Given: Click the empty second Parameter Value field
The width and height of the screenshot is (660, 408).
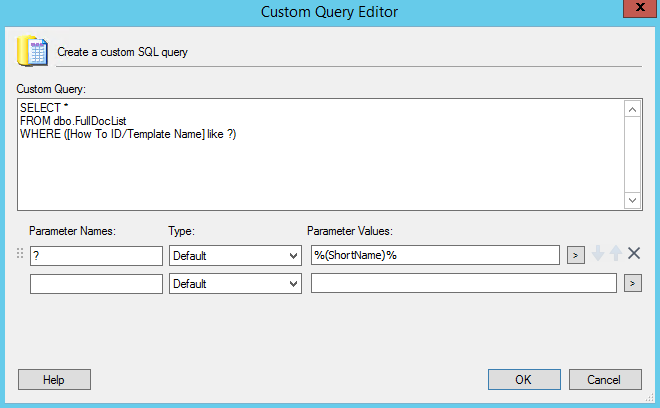Looking at the screenshot, I should click(x=464, y=284).
